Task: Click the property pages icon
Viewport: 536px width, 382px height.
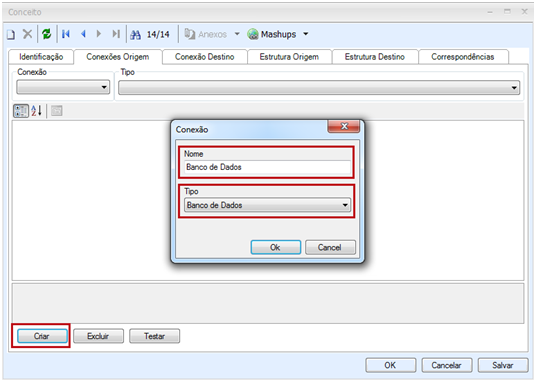Action: point(57,110)
